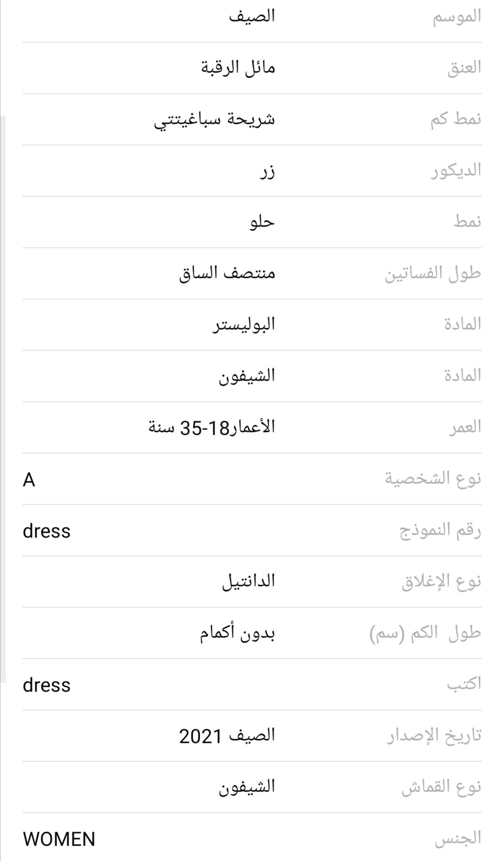Select the مائل الرقبة neck value
Viewport: 504px width, 861px height.
click(x=238, y=68)
